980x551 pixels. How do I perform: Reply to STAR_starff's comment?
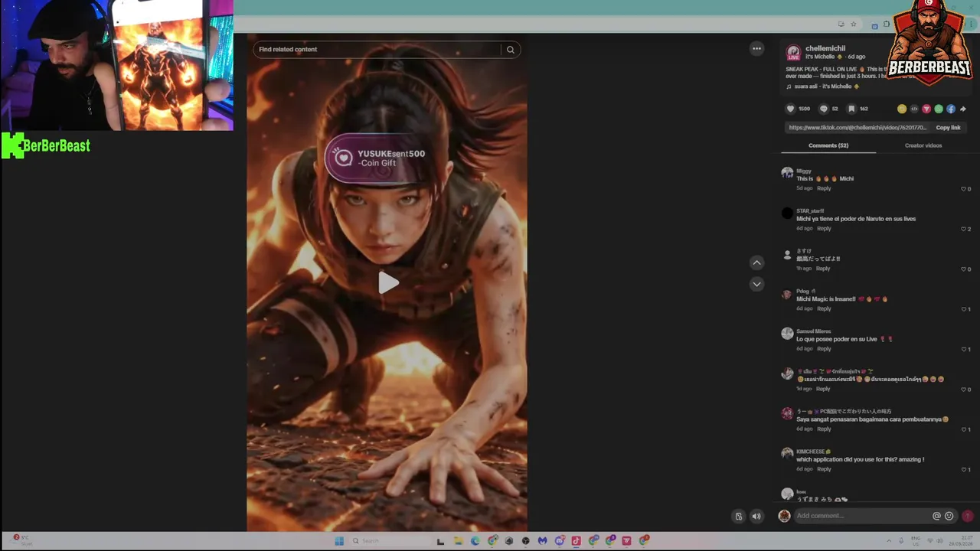pyautogui.click(x=824, y=228)
